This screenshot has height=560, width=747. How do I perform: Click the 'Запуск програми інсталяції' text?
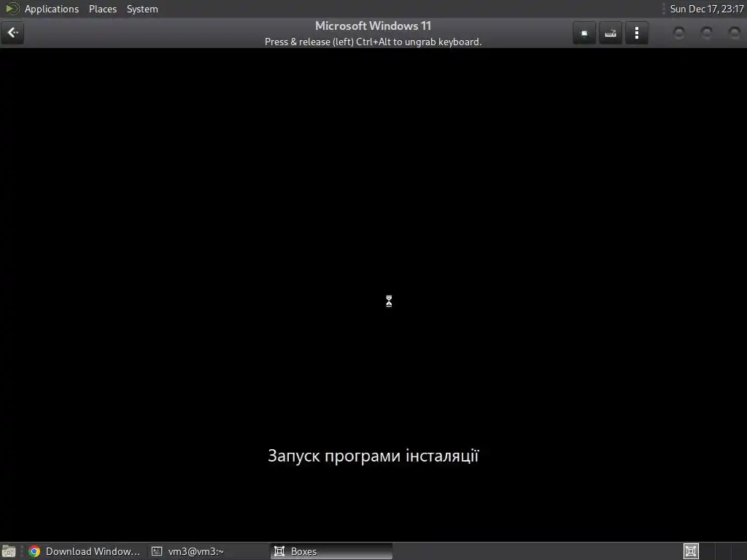(x=373, y=456)
